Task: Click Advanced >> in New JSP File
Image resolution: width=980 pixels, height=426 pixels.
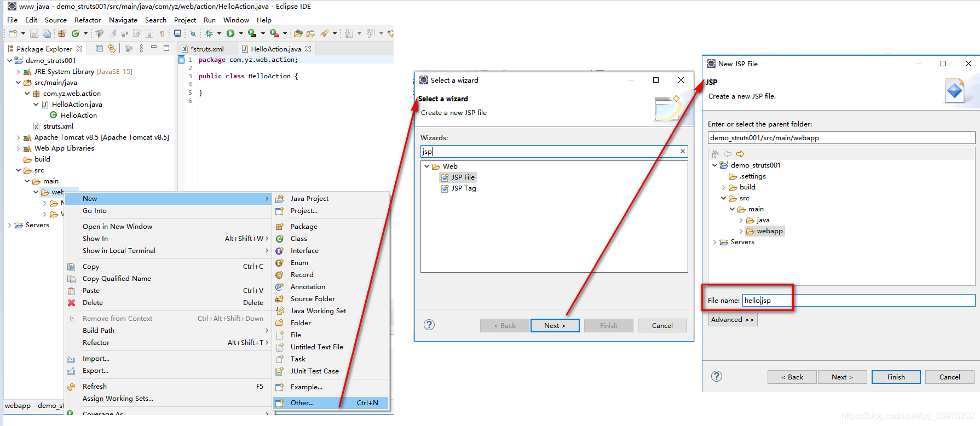Action: [x=733, y=320]
